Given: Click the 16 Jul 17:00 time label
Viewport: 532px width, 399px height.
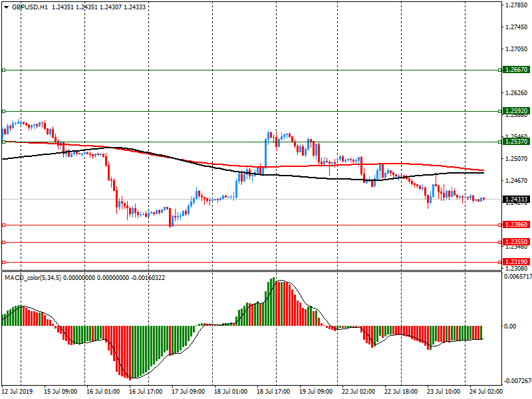Looking at the screenshot, I should pyautogui.click(x=146, y=391).
